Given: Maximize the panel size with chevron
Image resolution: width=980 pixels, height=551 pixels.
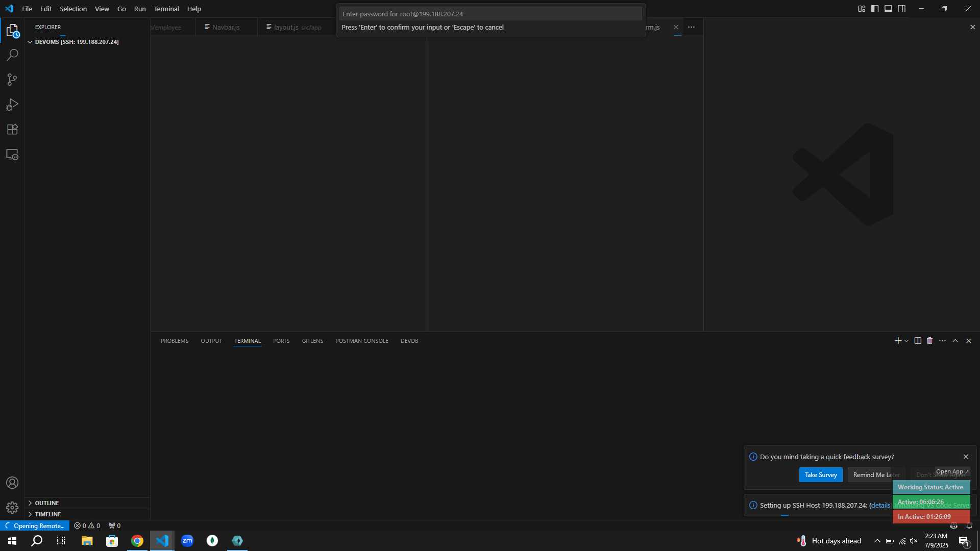Looking at the screenshot, I should pyautogui.click(x=955, y=341).
